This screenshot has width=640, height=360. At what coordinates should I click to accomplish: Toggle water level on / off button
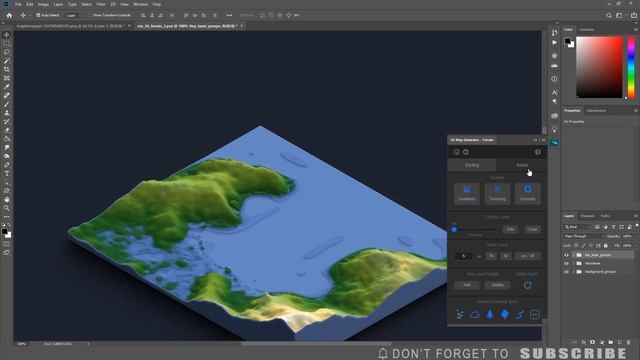point(528,256)
